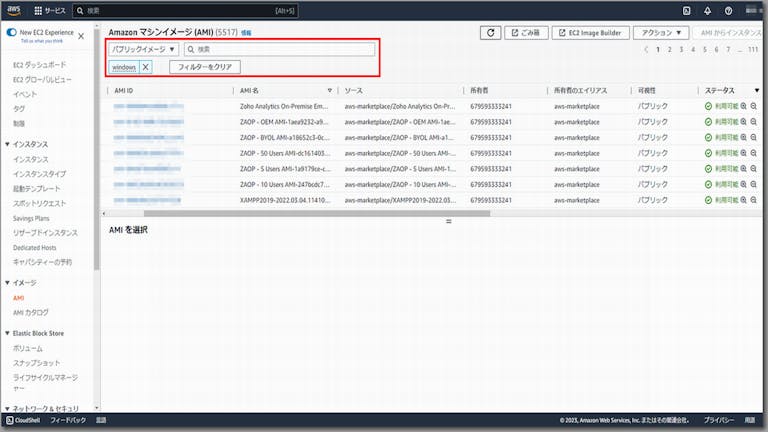Click the AMI ID column header
Screen dimensions: 768x432
tap(123, 91)
